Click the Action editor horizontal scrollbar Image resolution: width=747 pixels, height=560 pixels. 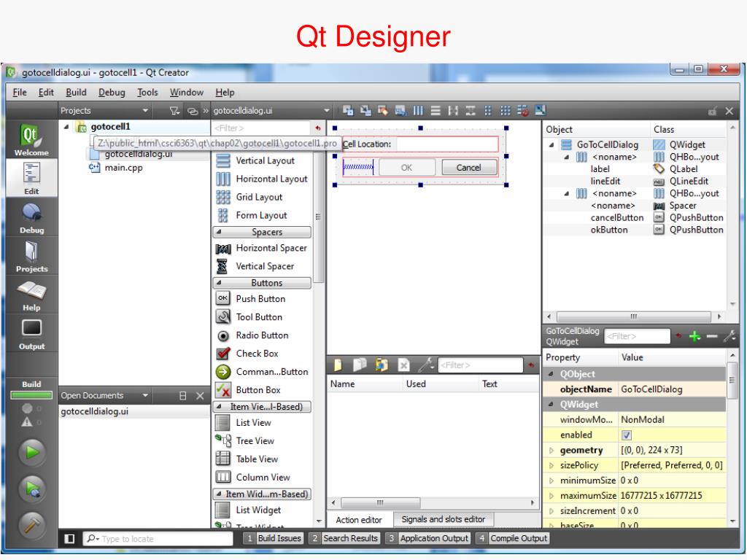[x=381, y=503]
